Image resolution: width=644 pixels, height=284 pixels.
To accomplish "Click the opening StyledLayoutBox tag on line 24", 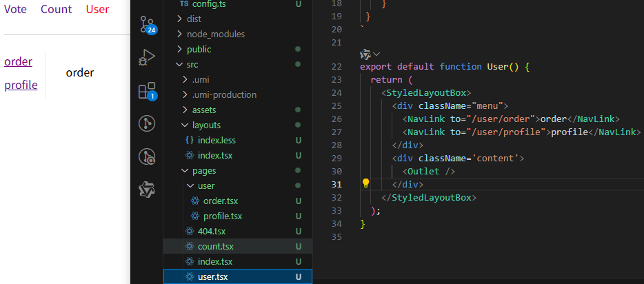I will point(426,92).
